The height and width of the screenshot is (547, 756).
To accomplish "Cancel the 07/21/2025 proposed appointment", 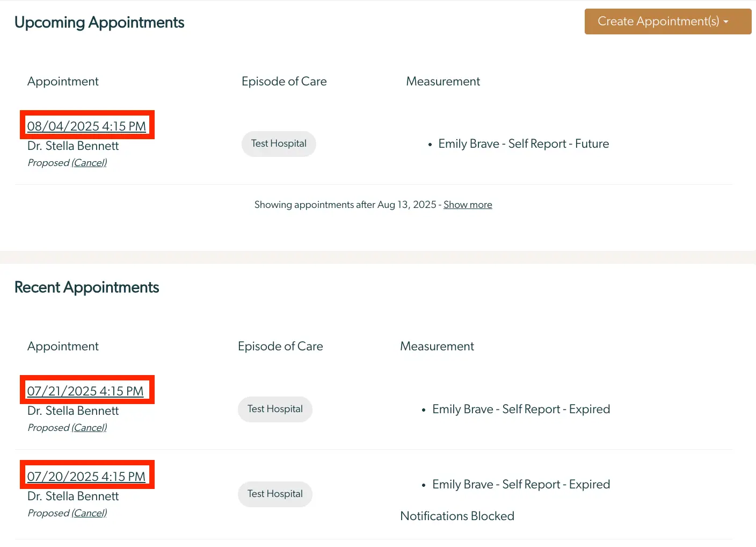I will [89, 428].
